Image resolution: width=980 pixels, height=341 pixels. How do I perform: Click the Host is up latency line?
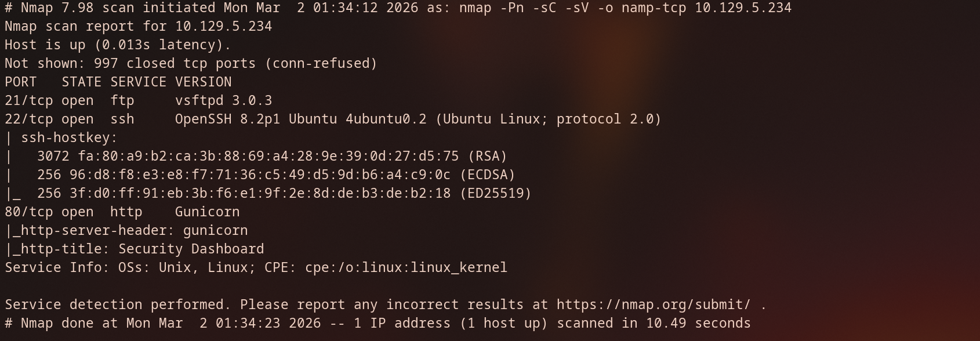[118, 45]
